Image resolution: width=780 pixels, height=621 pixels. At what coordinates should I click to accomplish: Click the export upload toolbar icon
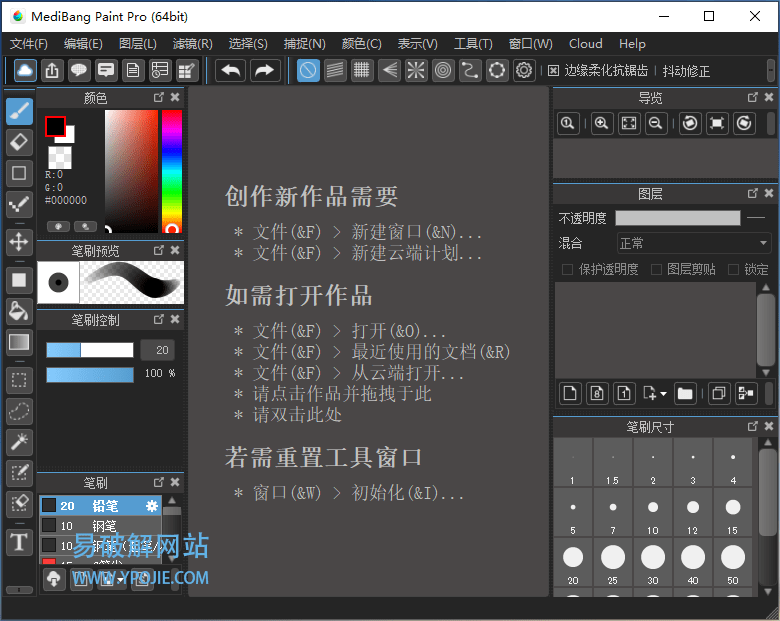[x=52, y=70]
